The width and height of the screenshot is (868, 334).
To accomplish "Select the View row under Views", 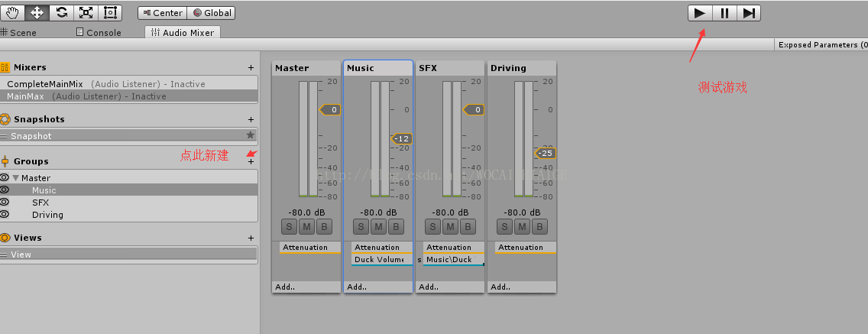I will (x=129, y=255).
